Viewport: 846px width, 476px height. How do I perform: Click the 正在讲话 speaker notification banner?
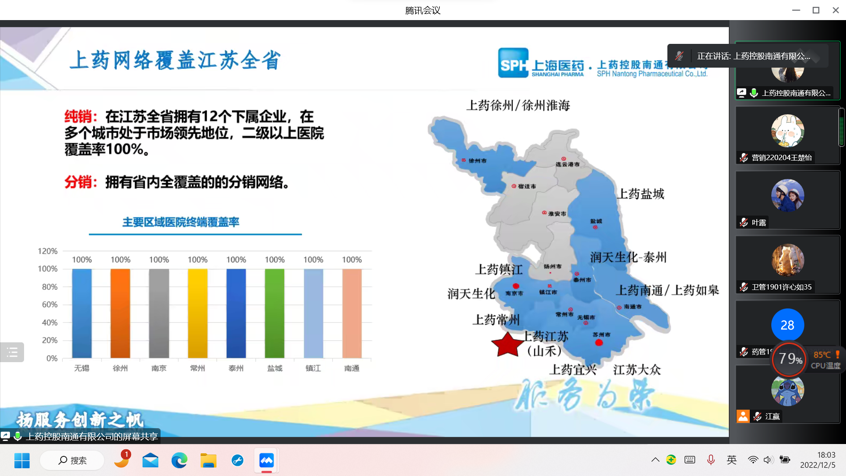click(x=747, y=56)
